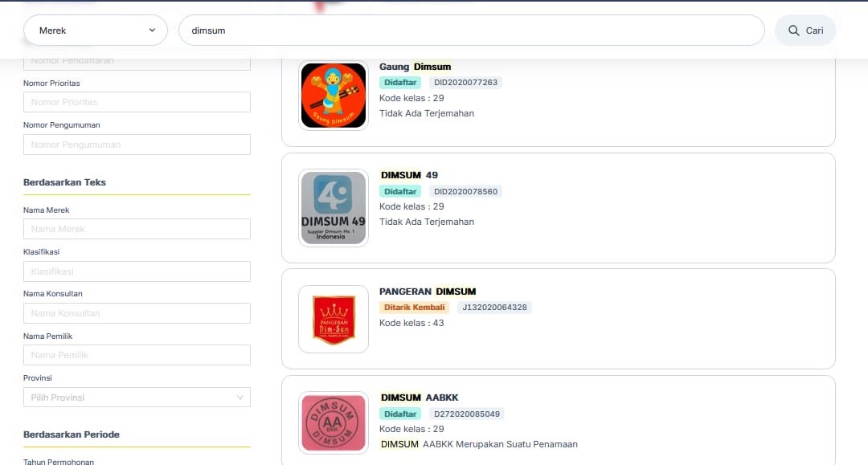Screen dimensions: 868x465
Task: Open the Gaung Dimsum result title
Action: coord(416,67)
